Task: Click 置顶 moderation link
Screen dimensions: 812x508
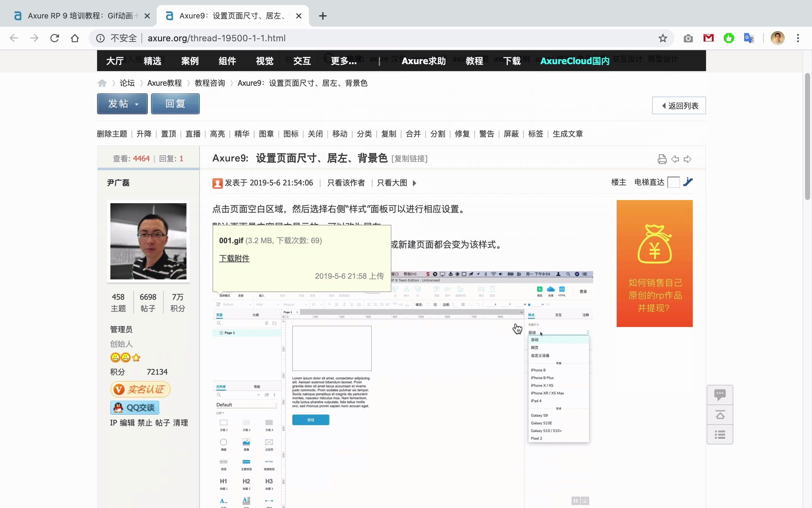Action: pos(168,134)
